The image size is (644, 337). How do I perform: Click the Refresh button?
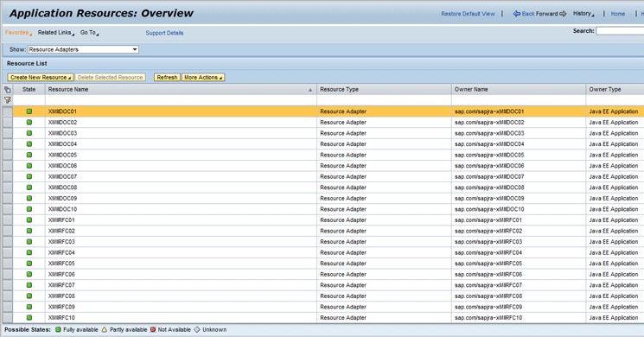(x=167, y=77)
